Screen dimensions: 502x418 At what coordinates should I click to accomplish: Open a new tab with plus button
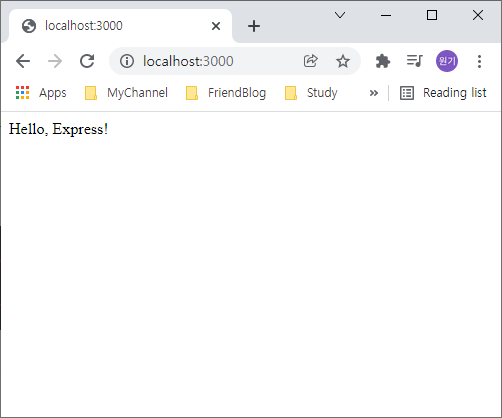pos(254,26)
